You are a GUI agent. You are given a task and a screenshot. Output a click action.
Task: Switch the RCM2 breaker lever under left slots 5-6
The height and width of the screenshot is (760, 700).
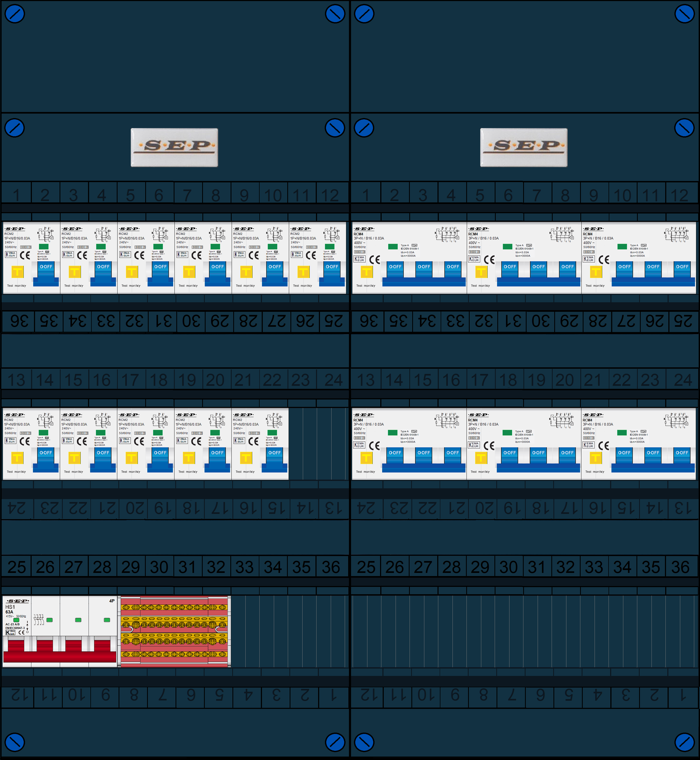pyautogui.click(x=160, y=273)
